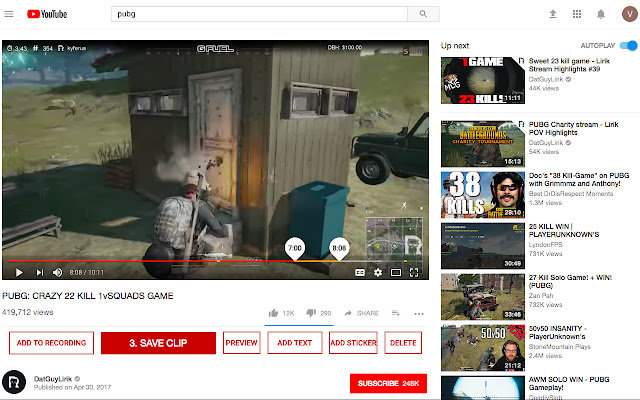The image size is (640, 400).
Task: Switch to theater mode
Action: coord(396,272)
